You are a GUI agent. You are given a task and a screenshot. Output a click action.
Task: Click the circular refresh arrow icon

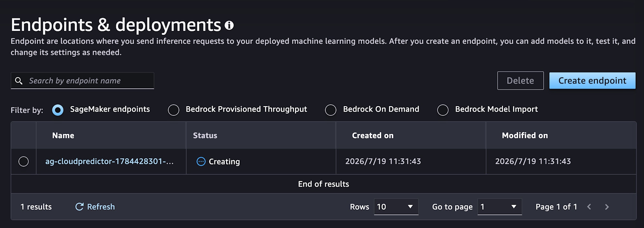pos(79,207)
